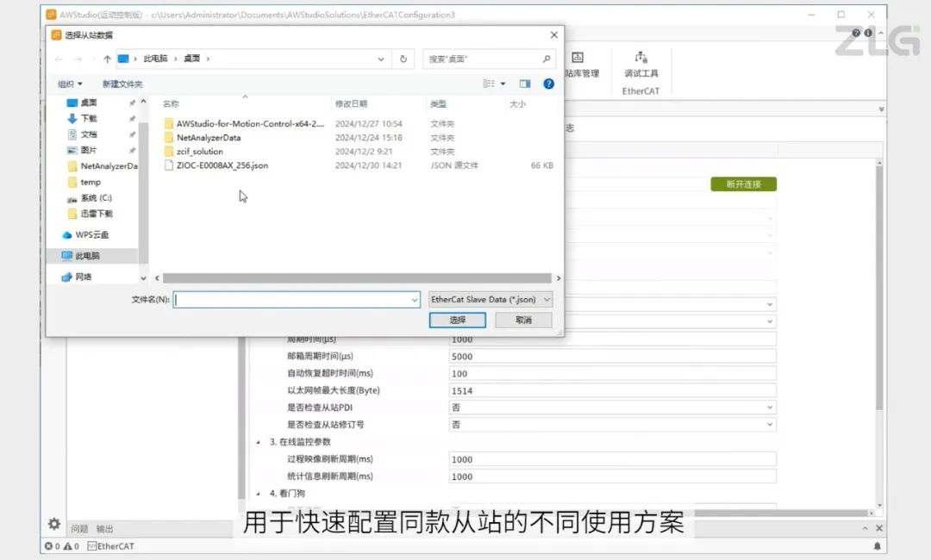Image resolution: width=931 pixels, height=560 pixels.
Task: Toggle the preview pane icon
Action: pos(525,84)
